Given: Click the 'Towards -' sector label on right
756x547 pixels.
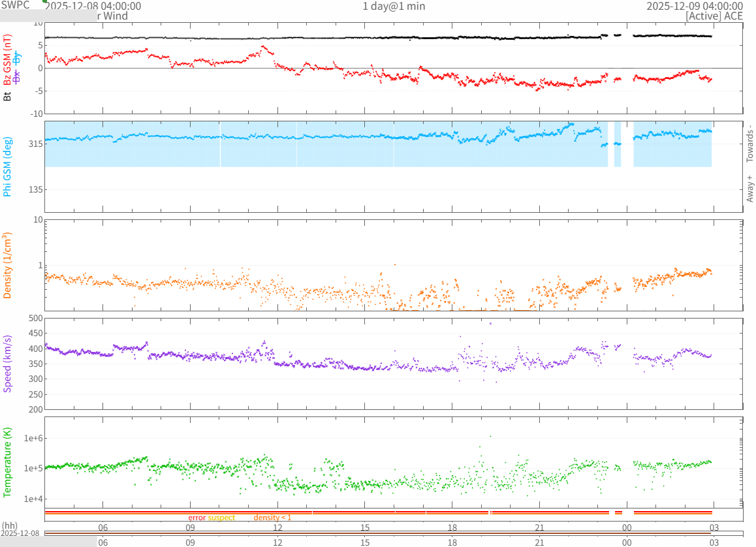Looking at the screenshot, I should [x=749, y=143].
